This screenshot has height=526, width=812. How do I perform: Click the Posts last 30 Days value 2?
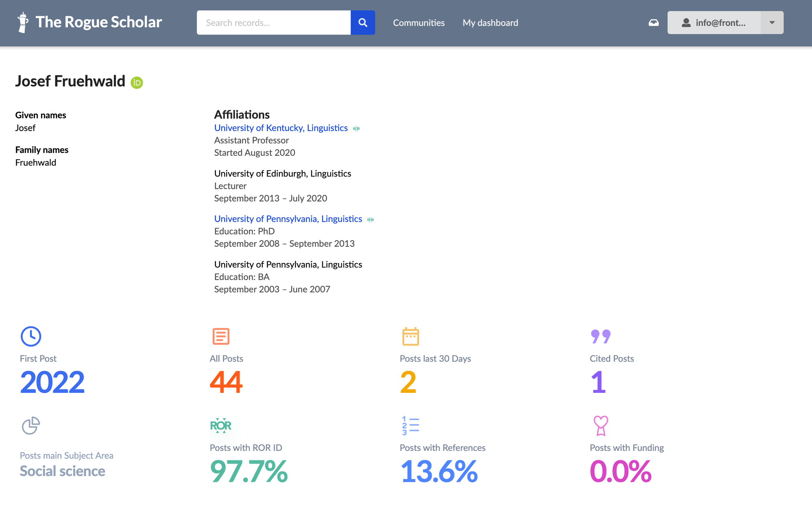(408, 382)
